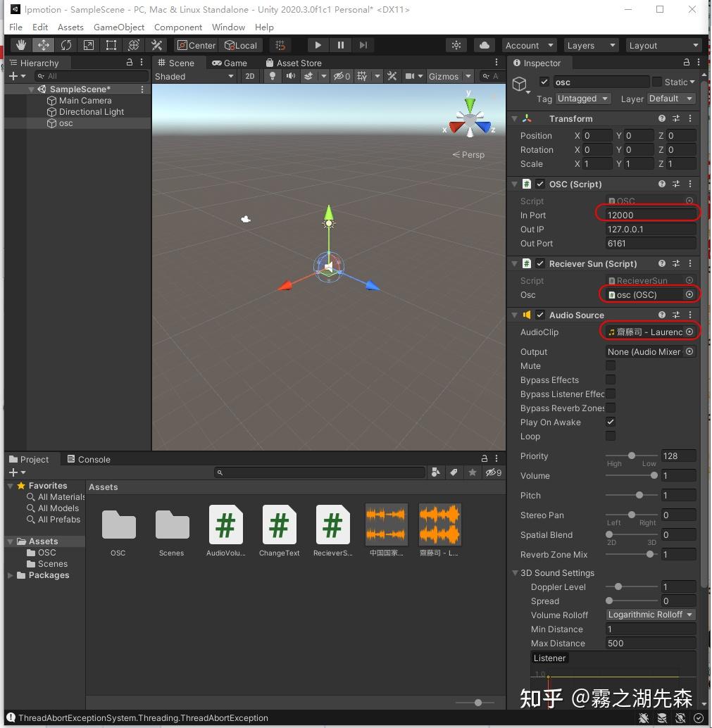Select the Rotate tool
Image resolution: width=712 pixels, height=728 pixels.
pos(66,44)
